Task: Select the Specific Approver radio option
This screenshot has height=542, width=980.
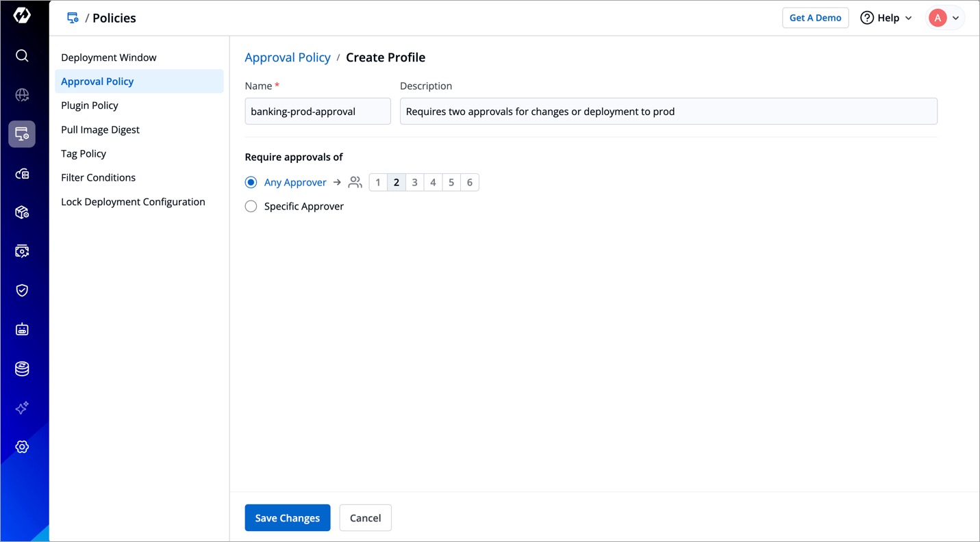Action: (251, 207)
